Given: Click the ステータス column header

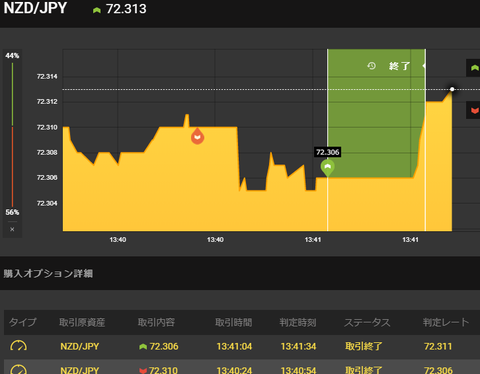Looking at the screenshot, I should tap(367, 322).
